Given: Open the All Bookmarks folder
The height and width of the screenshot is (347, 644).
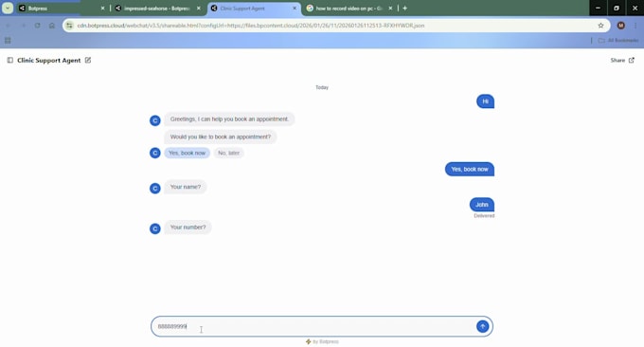Looking at the screenshot, I should point(618,40).
